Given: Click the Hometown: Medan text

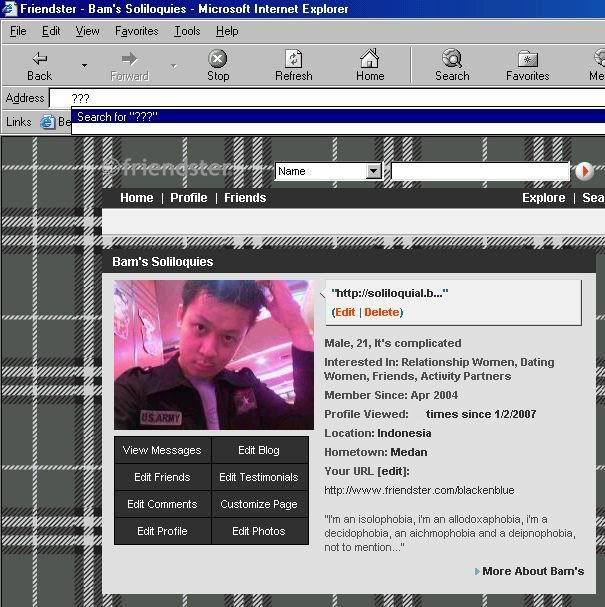Looking at the screenshot, I should 376,452.
